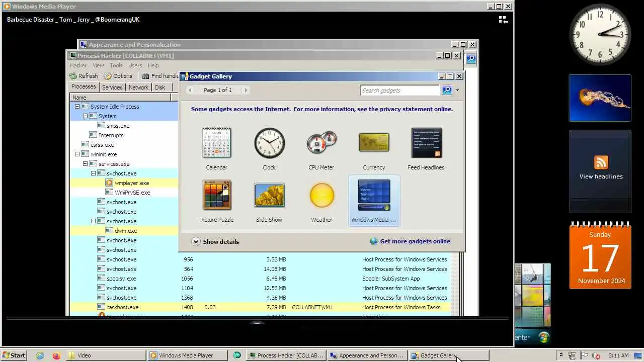
Task: Open the gadget search options dropdown arrow
Action: pos(457,90)
